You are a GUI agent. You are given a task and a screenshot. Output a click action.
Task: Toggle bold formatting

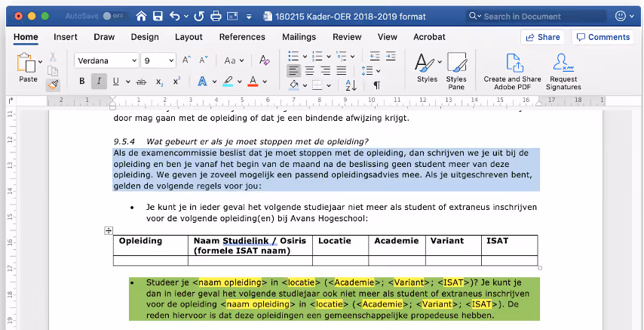pyautogui.click(x=81, y=82)
